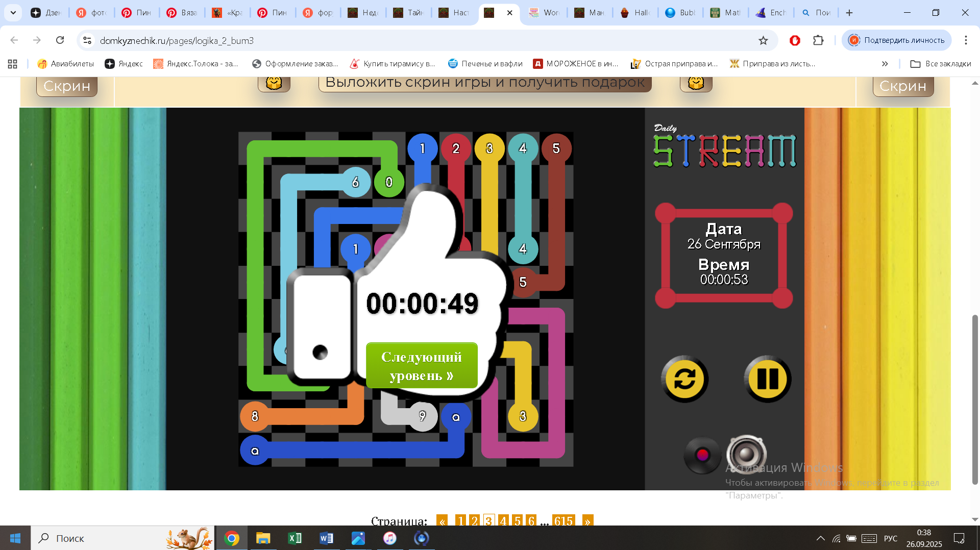Viewport: 980px width, 550px height.
Task: Open the Купить тирамису bookmark
Action: (x=392, y=64)
